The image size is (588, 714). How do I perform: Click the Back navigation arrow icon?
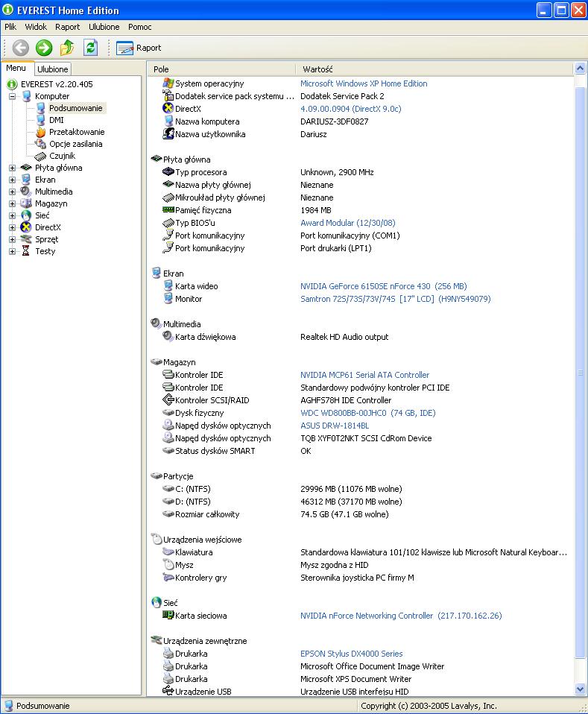pyautogui.click(x=20, y=48)
